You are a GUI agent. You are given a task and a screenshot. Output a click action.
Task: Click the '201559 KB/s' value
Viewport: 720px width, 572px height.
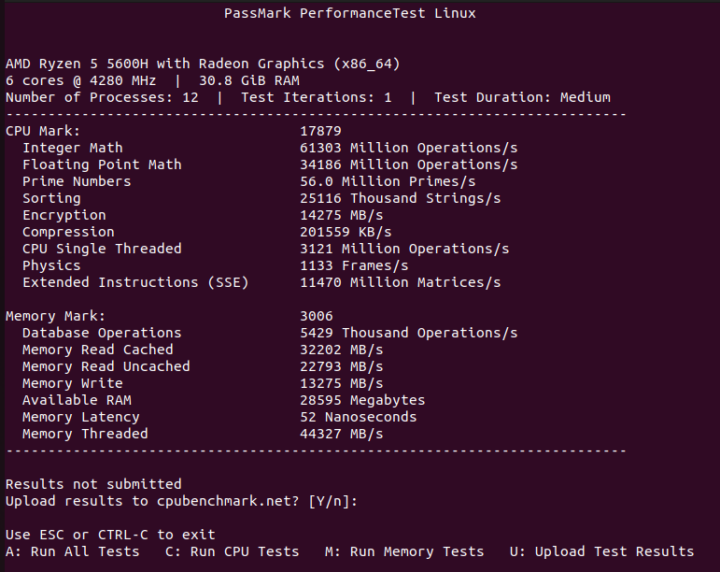coord(346,232)
